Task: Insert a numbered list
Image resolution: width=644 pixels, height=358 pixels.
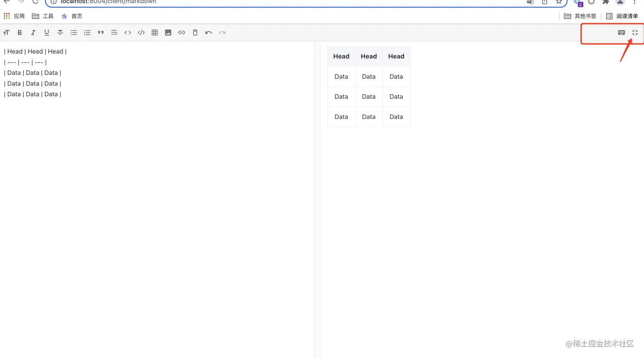Action: tap(87, 32)
